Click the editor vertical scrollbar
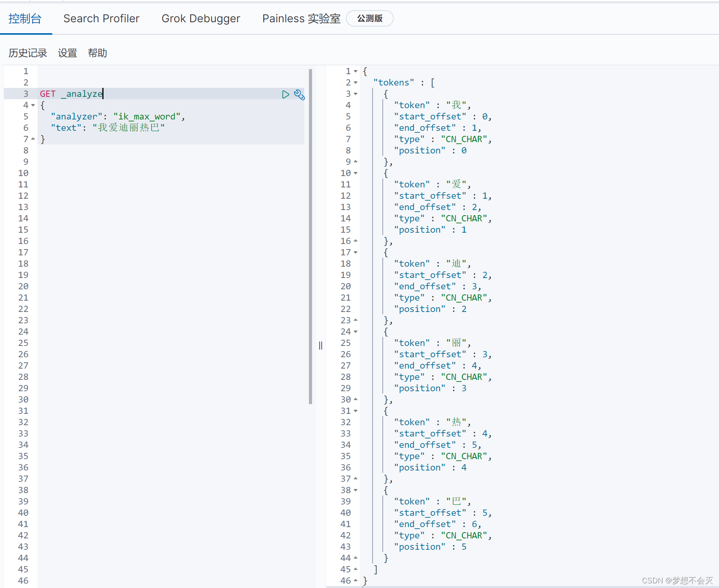Screen dimensions: 719x588 [310, 237]
